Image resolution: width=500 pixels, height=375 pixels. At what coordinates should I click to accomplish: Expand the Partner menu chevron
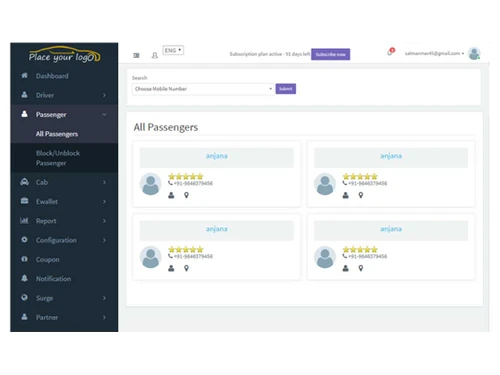tap(104, 317)
